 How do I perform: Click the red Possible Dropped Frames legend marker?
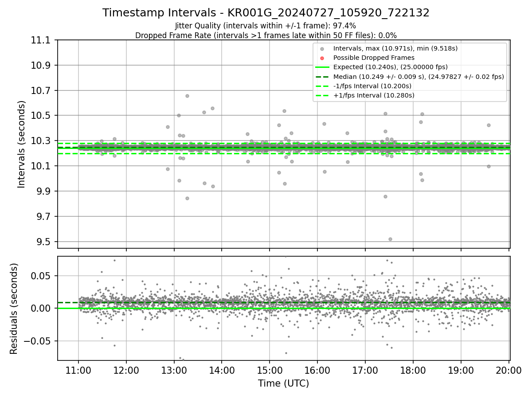322,58
